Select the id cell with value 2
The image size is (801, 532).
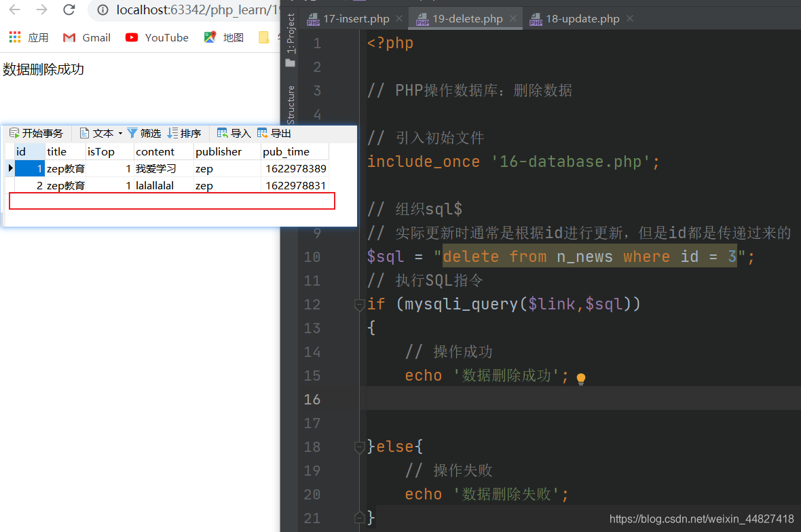click(x=30, y=185)
